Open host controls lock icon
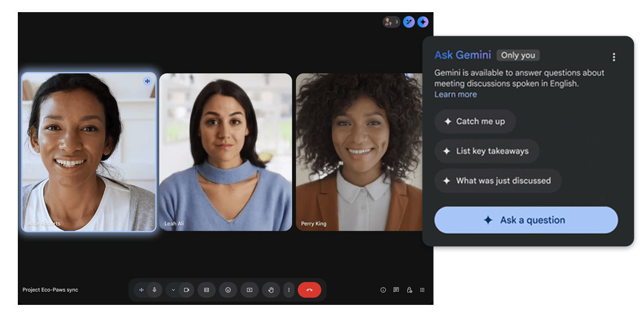The height and width of the screenshot is (317, 644). tap(409, 290)
